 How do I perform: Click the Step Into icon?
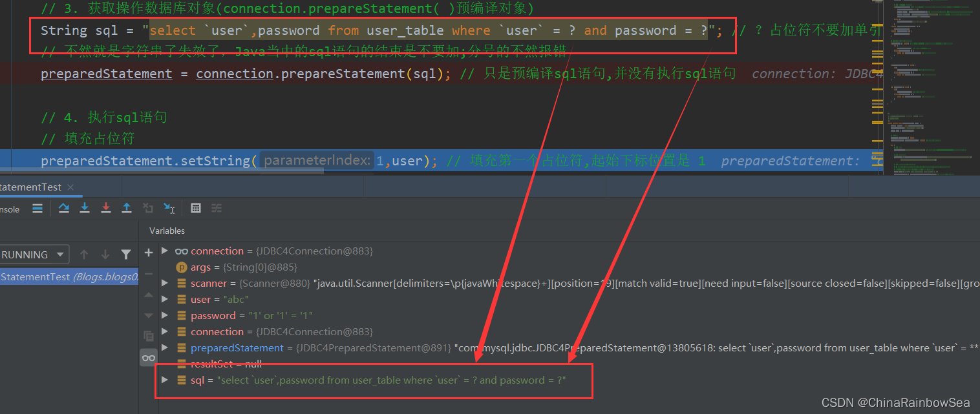pos(85,208)
